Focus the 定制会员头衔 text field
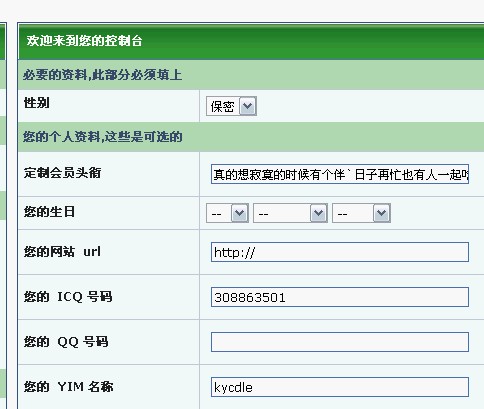The image size is (484, 409). click(x=340, y=174)
